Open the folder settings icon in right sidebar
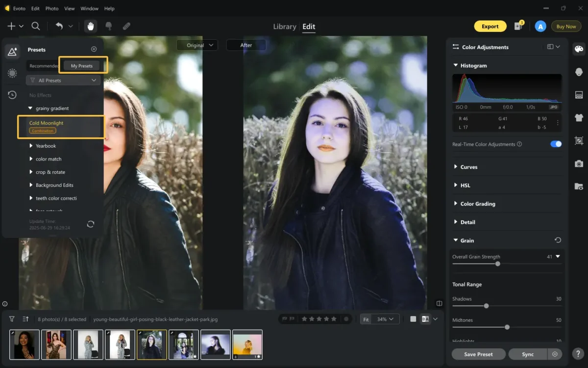588x368 pixels. coord(579,186)
